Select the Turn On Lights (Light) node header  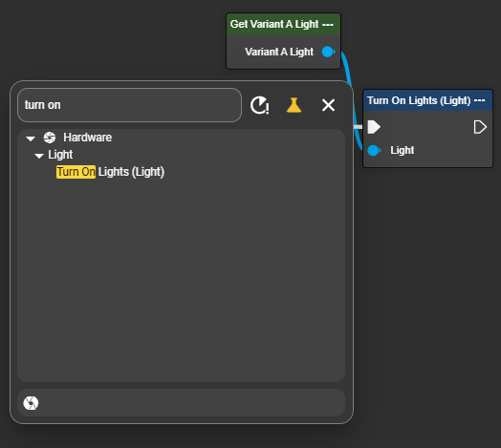pos(427,100)
